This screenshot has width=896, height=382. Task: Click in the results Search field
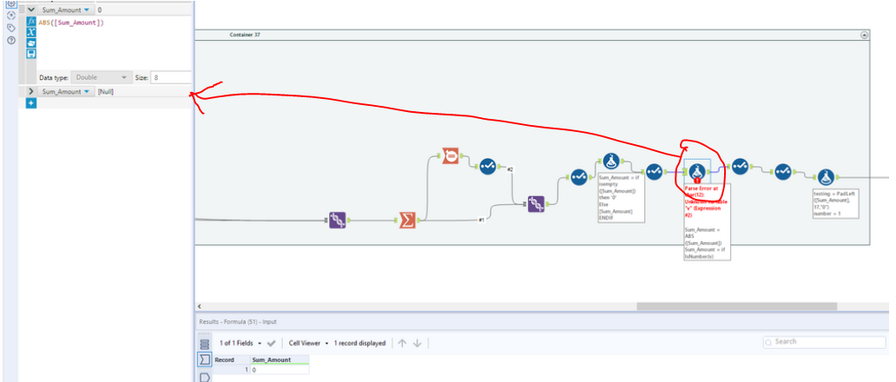tap(824, 342)
